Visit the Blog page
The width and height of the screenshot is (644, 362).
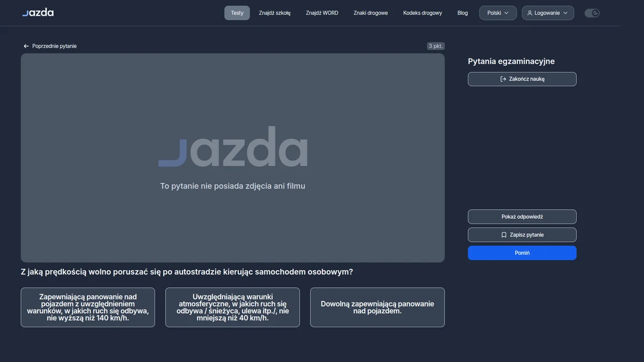(x=463, y=13)
